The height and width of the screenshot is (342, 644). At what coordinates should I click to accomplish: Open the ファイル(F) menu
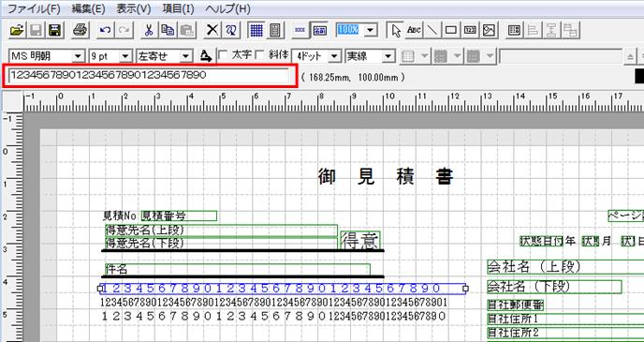[35, 8]
